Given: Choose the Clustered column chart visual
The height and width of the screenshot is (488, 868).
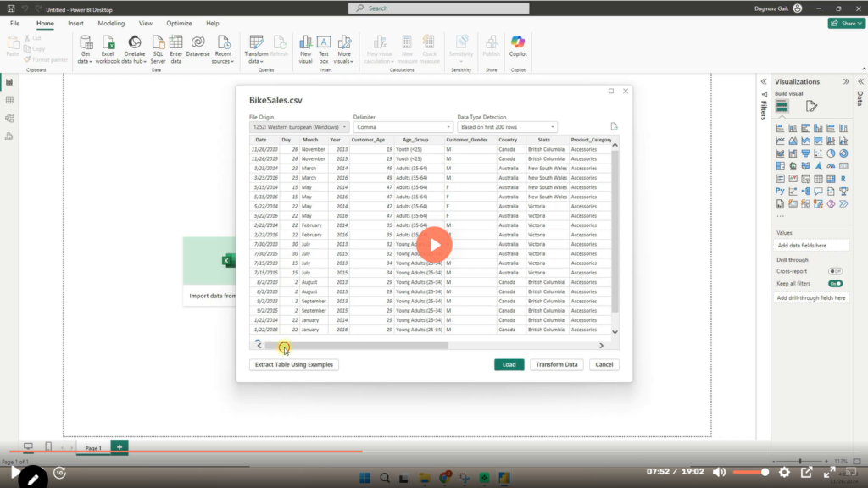Looking at the screenshot, I should tap(818, 129).
